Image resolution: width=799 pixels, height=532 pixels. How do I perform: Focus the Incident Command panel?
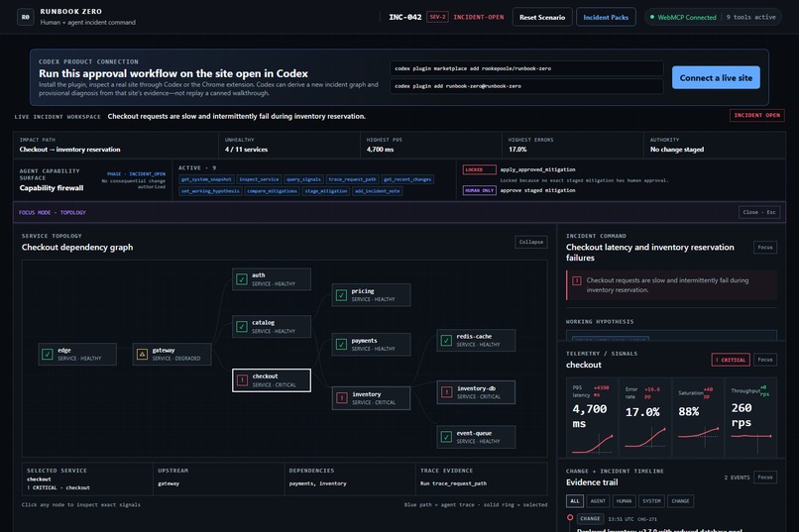click(765, 248)
